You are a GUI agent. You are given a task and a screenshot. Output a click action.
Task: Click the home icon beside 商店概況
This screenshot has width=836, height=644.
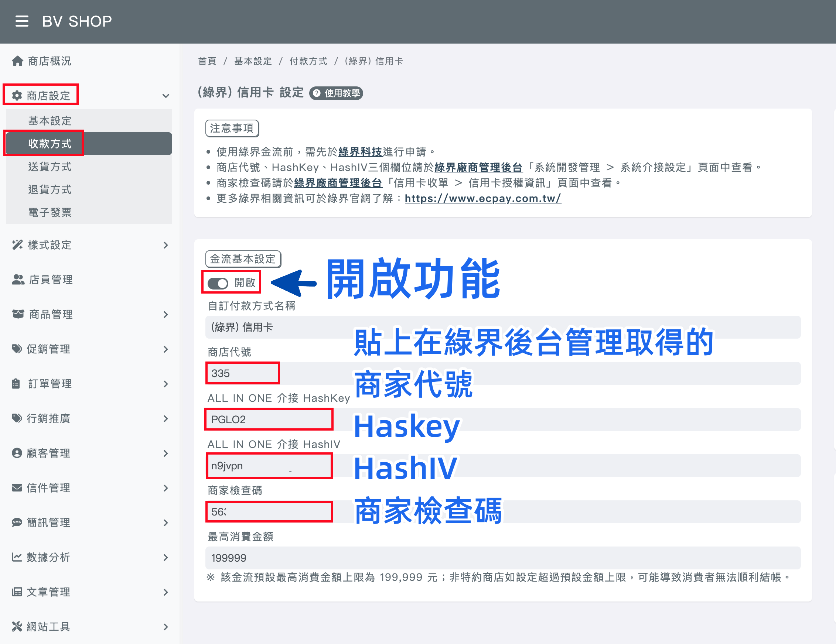[17, 61]
